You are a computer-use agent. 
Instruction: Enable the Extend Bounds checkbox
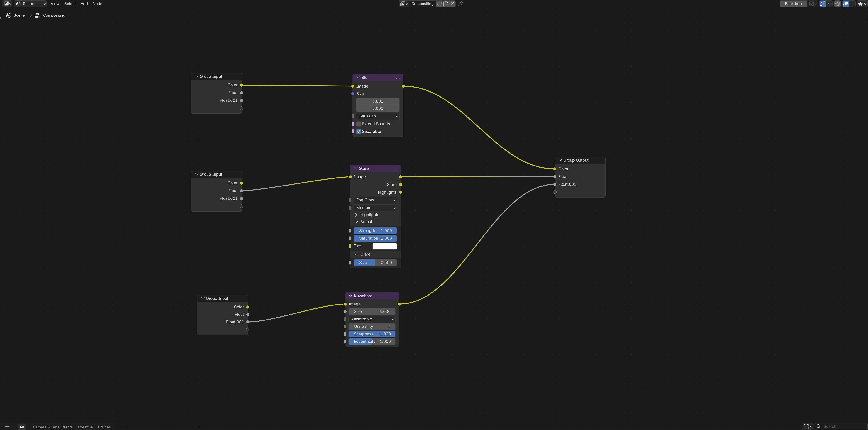(x=359, y=124)
